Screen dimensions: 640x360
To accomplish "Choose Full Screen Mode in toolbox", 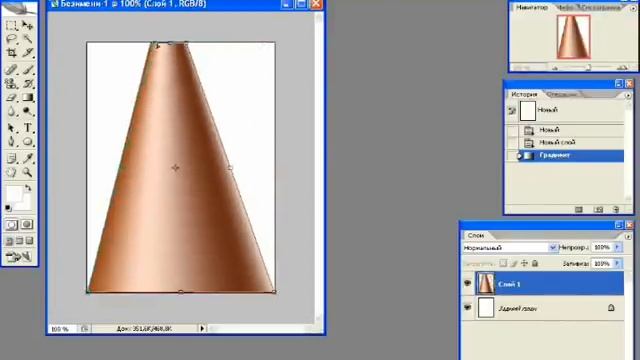I will pos(29,241).
